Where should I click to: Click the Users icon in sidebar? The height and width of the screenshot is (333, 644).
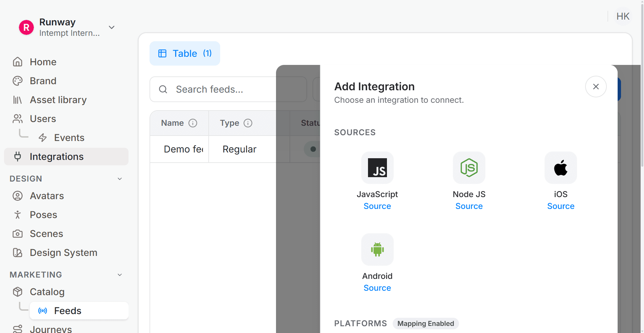click(x=18, y=119)
